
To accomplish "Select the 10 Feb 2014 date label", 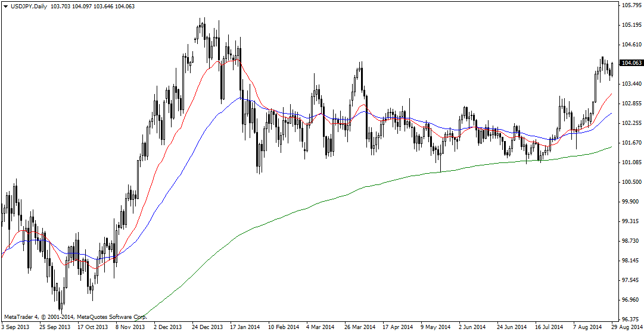I will (283, 327).
